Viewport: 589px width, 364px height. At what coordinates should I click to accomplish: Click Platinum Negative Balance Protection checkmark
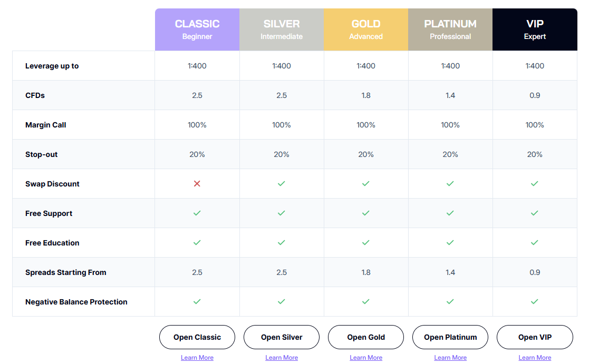450,302
